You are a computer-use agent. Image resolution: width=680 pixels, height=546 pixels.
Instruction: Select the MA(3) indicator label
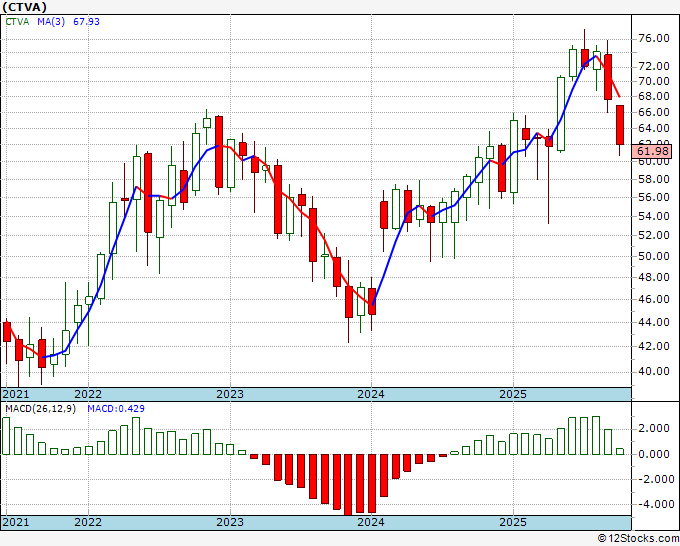(x=51, y=22)
